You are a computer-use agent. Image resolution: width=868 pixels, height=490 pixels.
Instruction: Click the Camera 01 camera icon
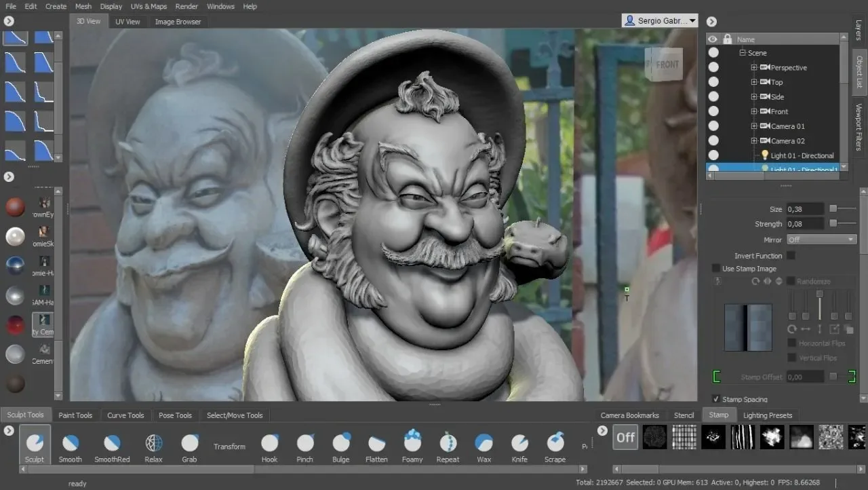pos(765,126)
